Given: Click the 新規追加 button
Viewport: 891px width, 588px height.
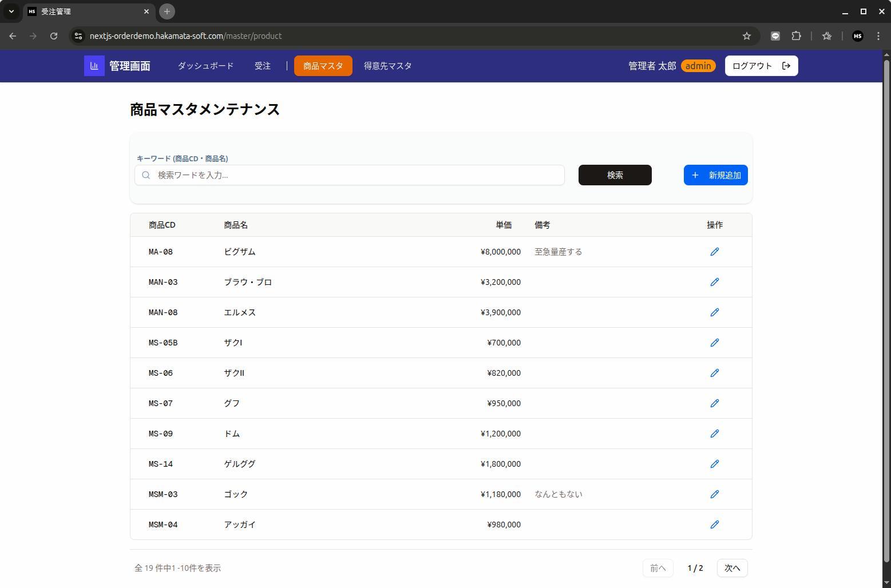Looking at the screenshot, I should pos(715,175).
